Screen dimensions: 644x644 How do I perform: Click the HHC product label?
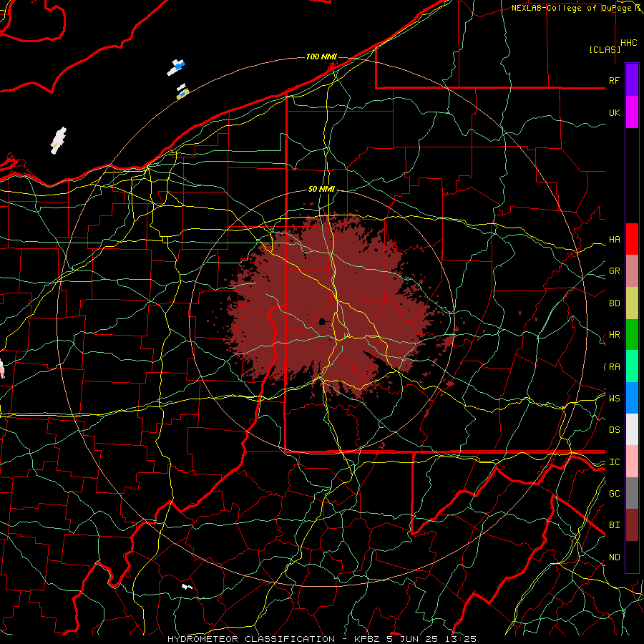tap(629, 43)
